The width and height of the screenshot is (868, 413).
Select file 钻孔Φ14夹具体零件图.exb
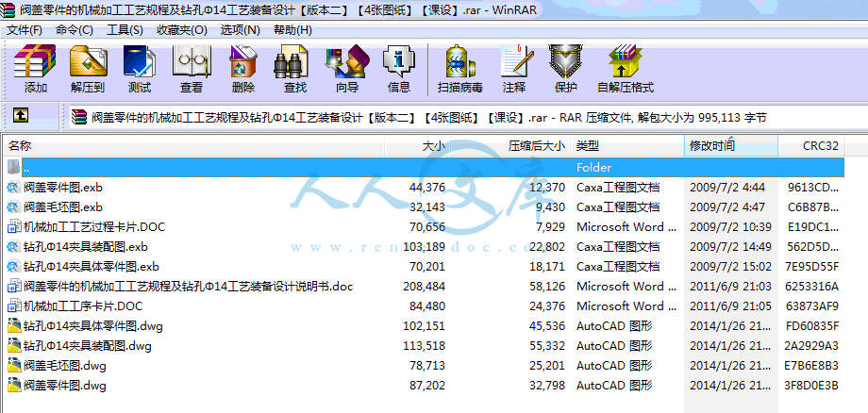92,267
